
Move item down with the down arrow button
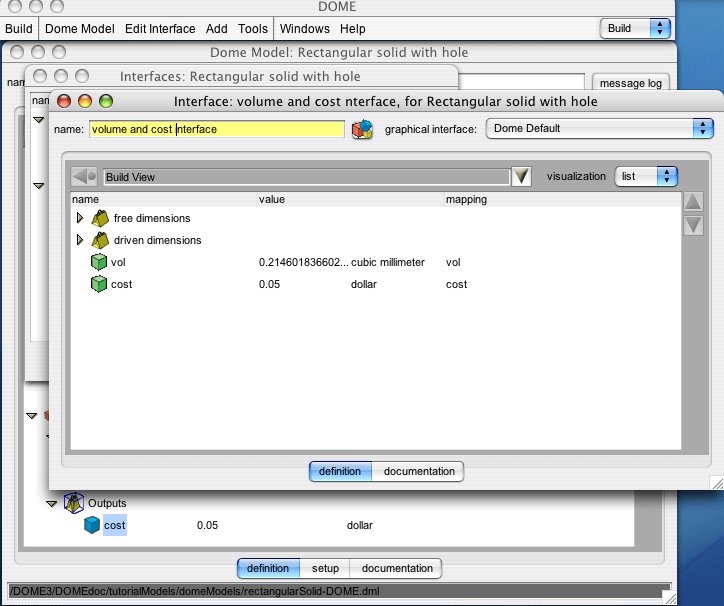pyautogui.click(x=693, y=225)
